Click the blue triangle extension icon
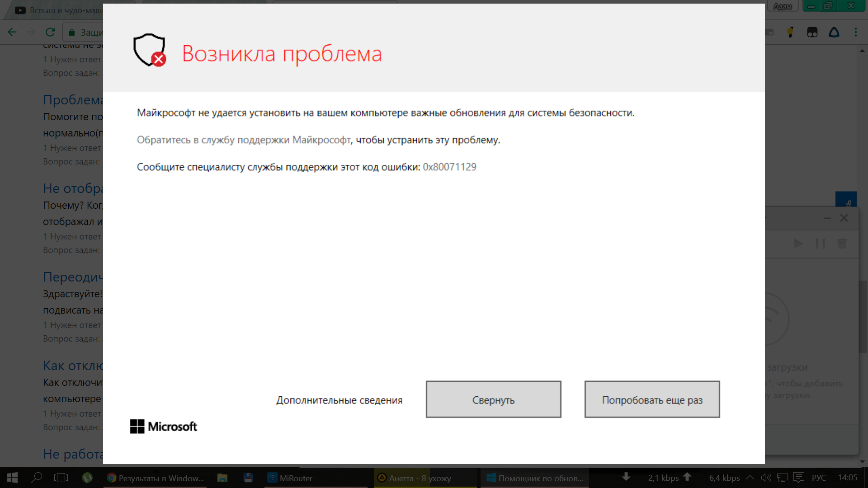 point(834,32)
